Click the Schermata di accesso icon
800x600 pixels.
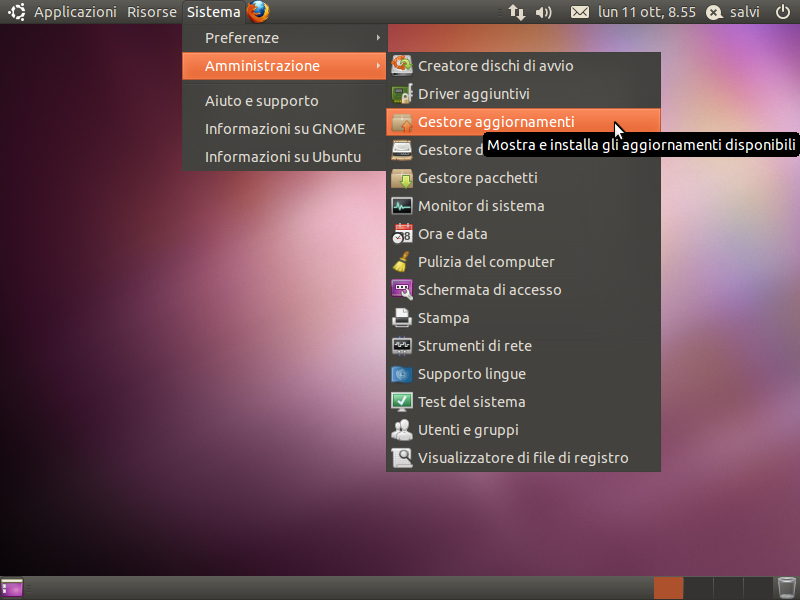pyautogui.click(x=402, y=290)
